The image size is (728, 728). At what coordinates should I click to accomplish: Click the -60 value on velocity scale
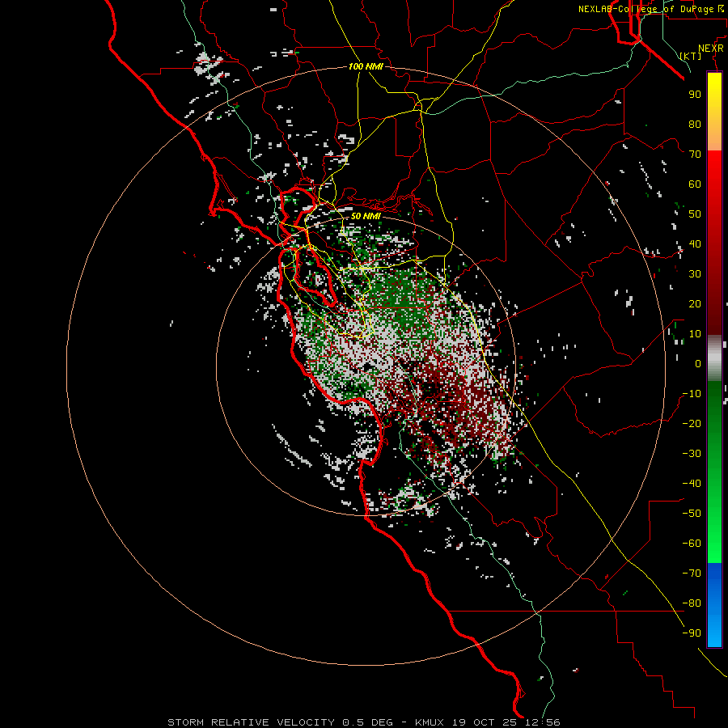692,544
